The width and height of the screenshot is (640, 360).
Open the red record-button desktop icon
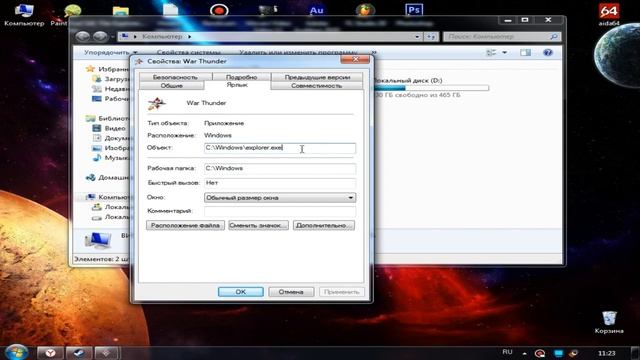(219, 10)
